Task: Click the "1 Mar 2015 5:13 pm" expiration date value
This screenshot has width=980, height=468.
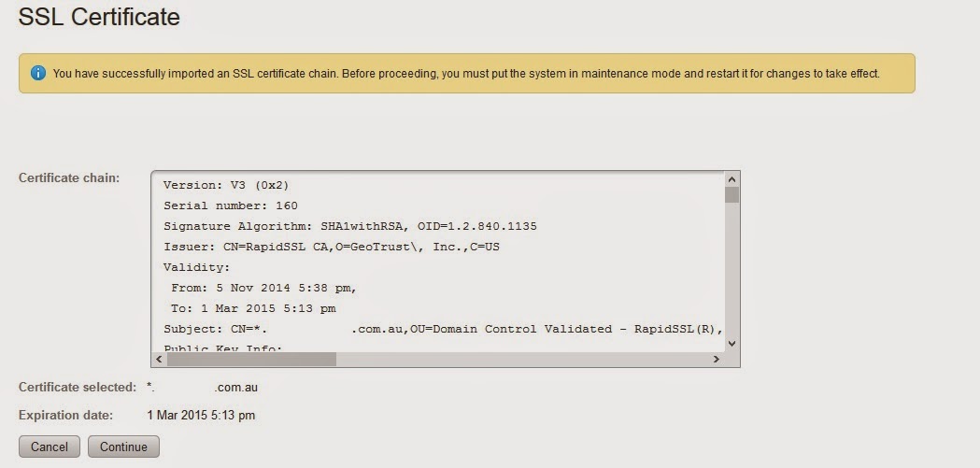Action: (x=201, y=415)
